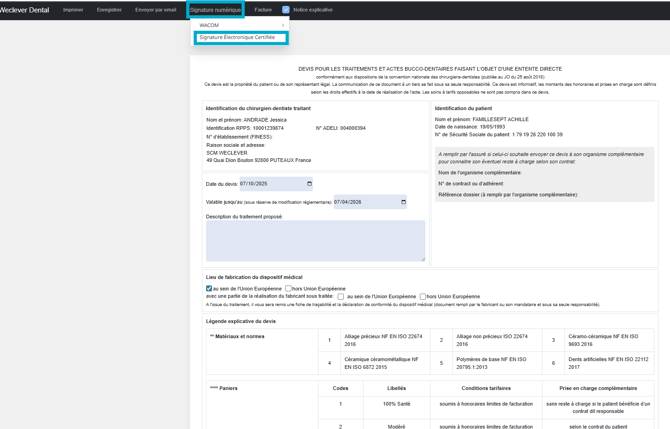Click the Date du devis field
The width and height of the screenshot is (670, 429).
pos(270,184)
